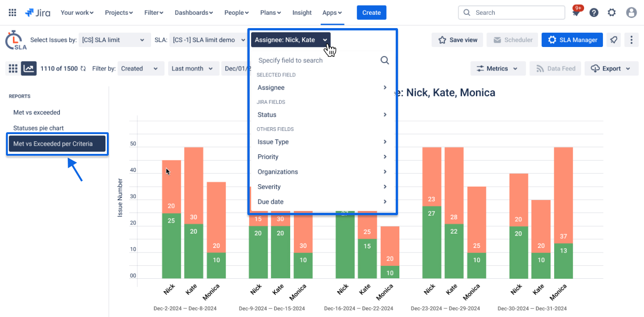Click the magnifier in the field search panel
This screenshot has height=317, width=644.
click(385, 60)
